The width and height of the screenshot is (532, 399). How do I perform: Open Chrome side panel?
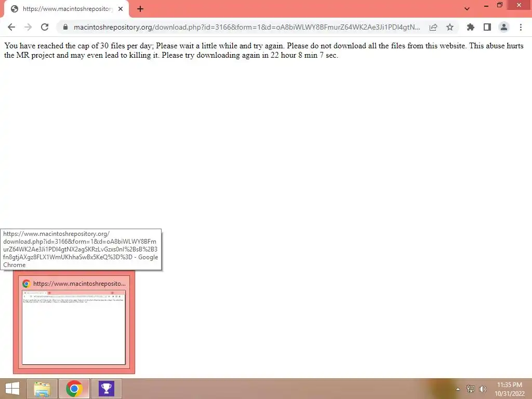[487, 27]
